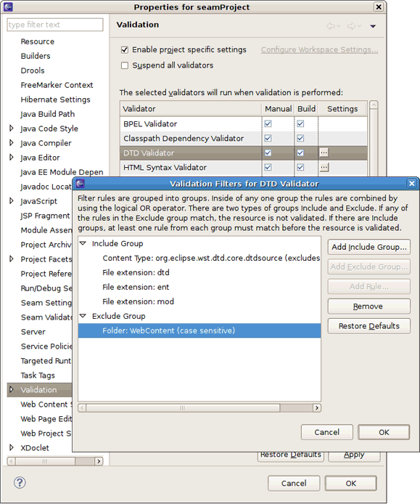Select Content Type dtdsource rule
The width and height of the screenshot is (420, 504).
(x=211, y=258)
